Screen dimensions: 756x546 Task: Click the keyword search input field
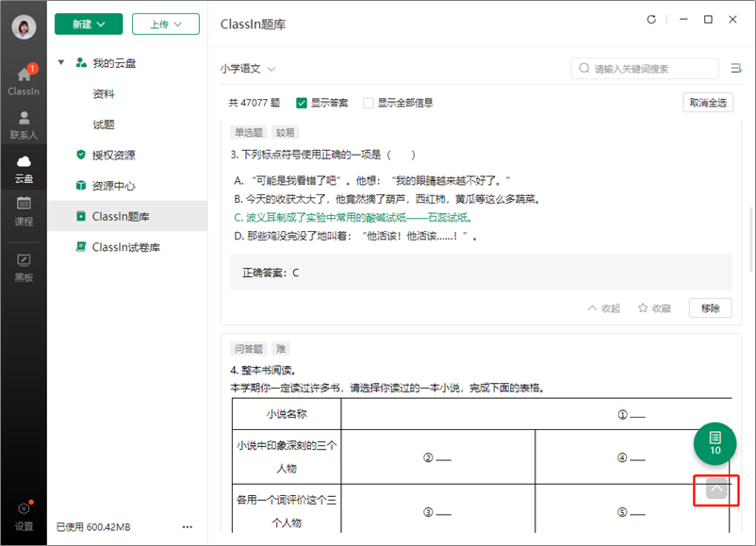[x=645, y=69]
